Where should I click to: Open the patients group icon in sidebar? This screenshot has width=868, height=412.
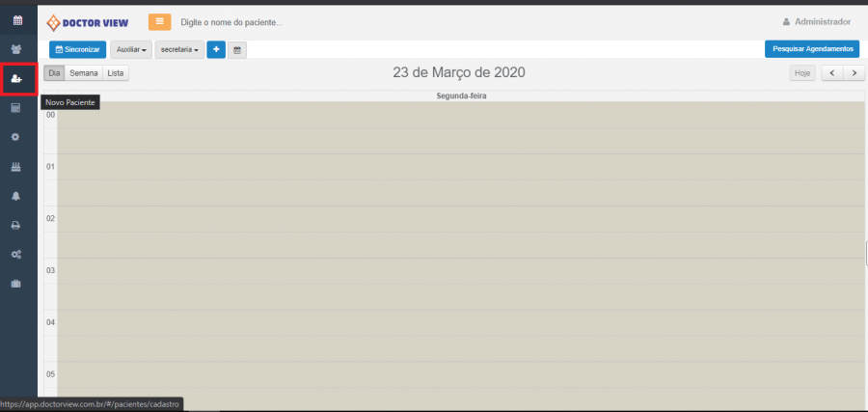16,50
